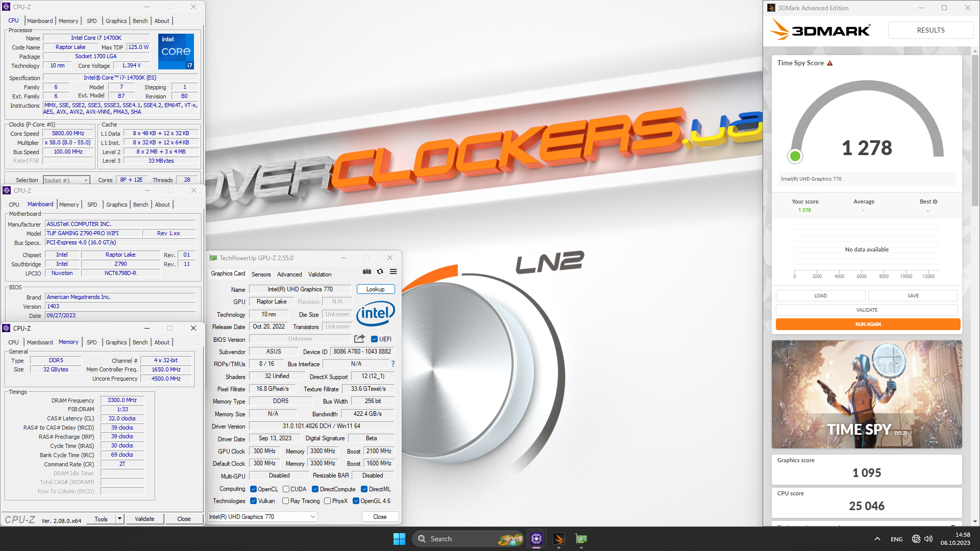Toggle the DirectCompute checkbox
Screen dimensions: 980x551
tap(315, 489)
